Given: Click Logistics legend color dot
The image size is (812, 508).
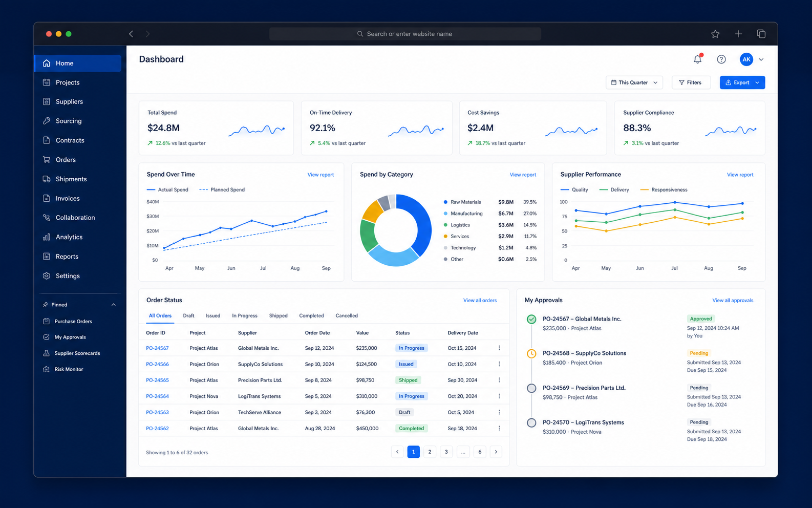Looking at the screenshot, I should [445, 225].
